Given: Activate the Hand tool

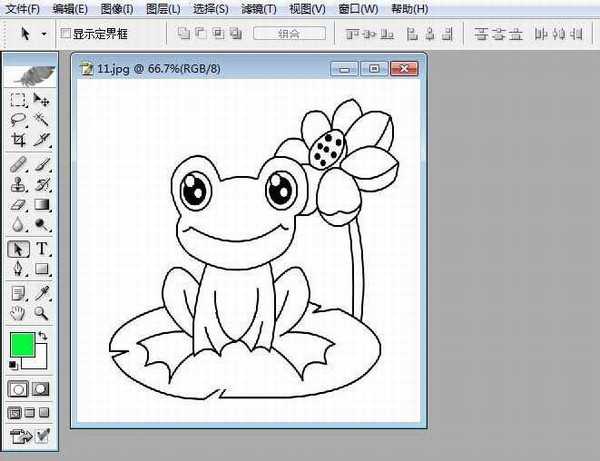Looking at the screenshot, I should 18,313.
